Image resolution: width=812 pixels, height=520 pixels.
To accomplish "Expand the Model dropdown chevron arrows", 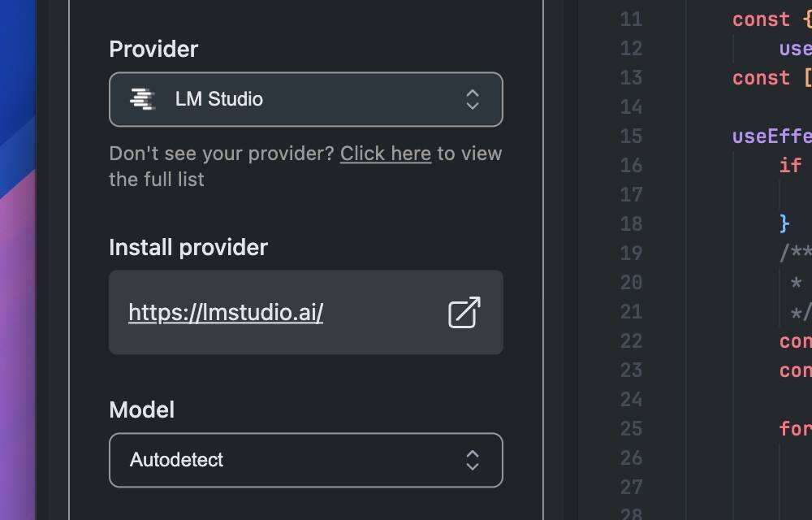I will 473,460.
